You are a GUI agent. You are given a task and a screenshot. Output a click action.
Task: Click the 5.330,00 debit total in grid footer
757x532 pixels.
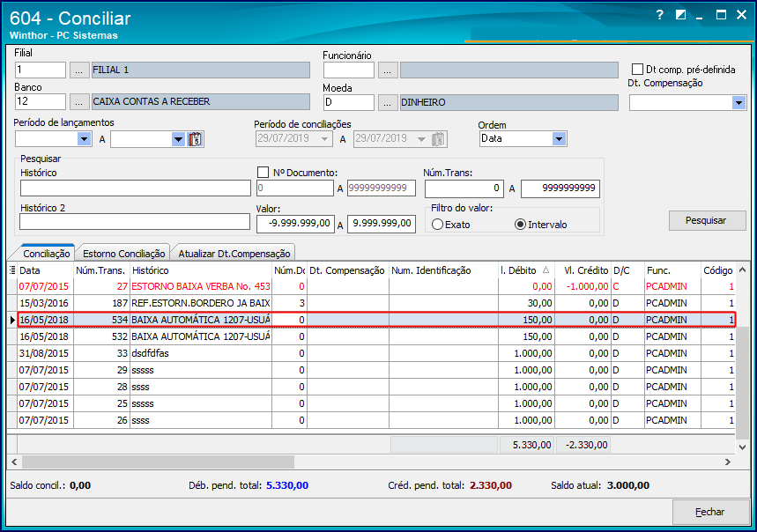pos(527,445)
